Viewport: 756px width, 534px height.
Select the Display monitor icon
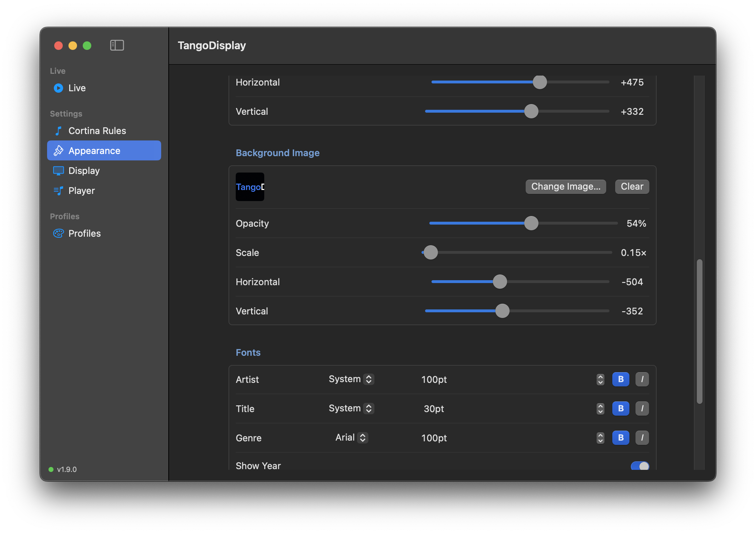tap(58, 171)
